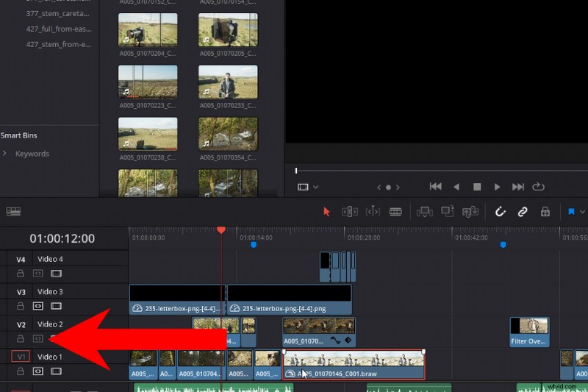Select media clip A005_01070223_C thumbnail
The width and height of the screenshot is (588, 392).
(x=148, y=82)
